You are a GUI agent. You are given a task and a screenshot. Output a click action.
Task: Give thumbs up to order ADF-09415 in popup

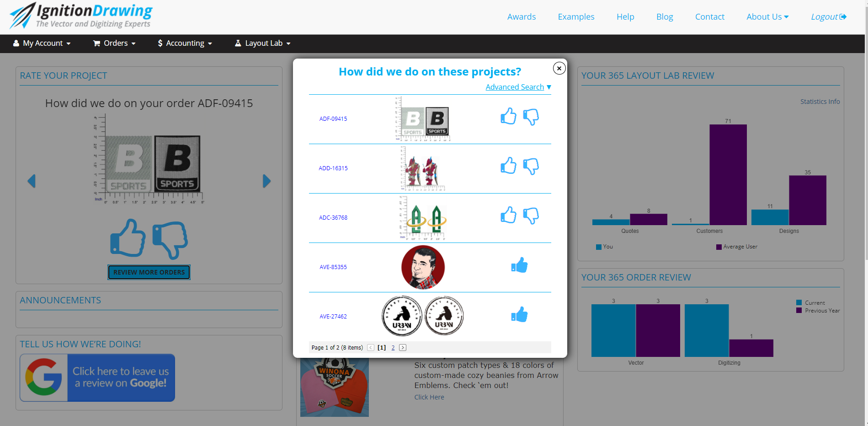(508, 117)
